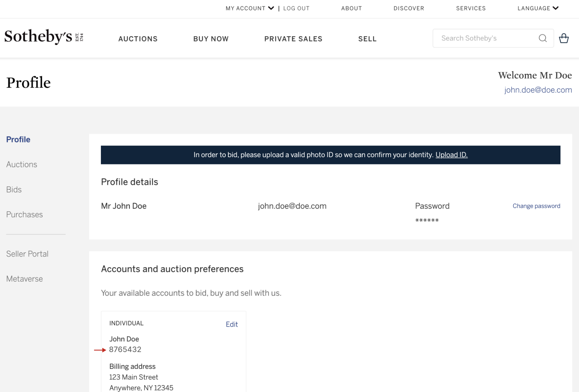Click the Change password link
This screenshot has height=392, width=579.
click(x=536, y=206)
